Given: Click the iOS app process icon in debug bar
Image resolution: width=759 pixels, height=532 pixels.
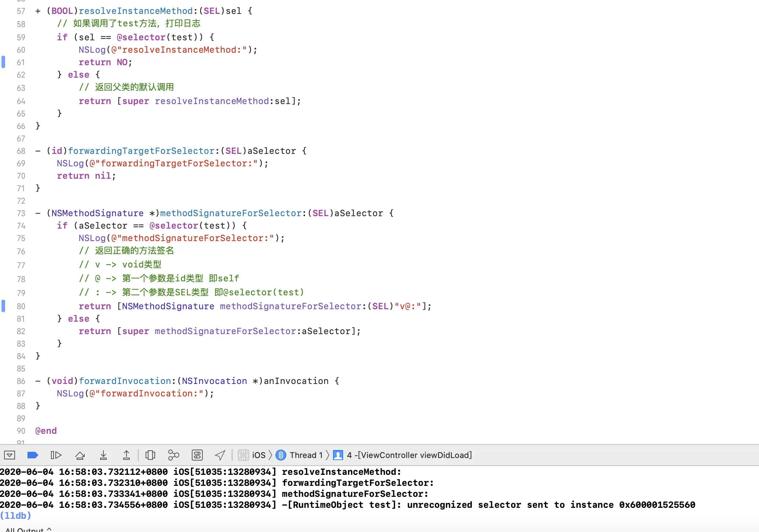Looking at the screenshot, I should 243,455.
